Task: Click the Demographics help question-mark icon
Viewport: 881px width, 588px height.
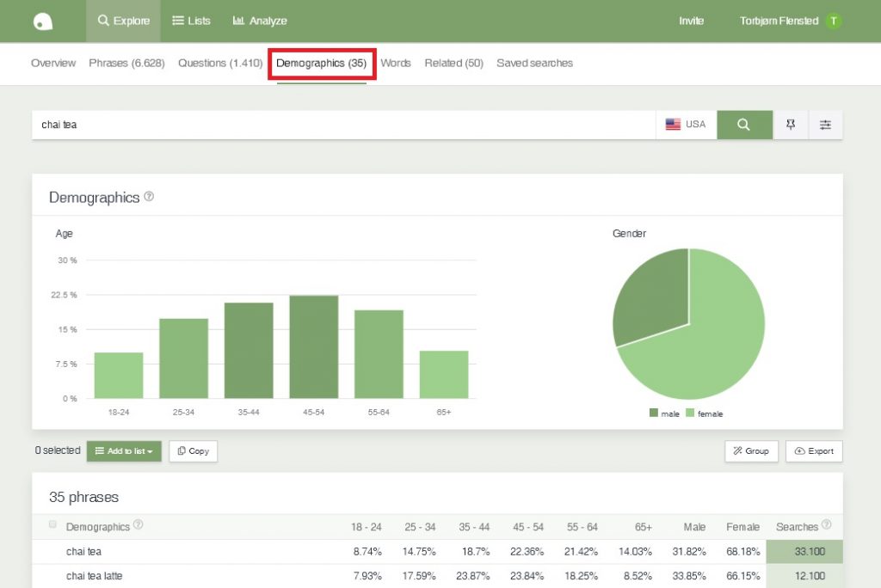Action: click(149, 196)
